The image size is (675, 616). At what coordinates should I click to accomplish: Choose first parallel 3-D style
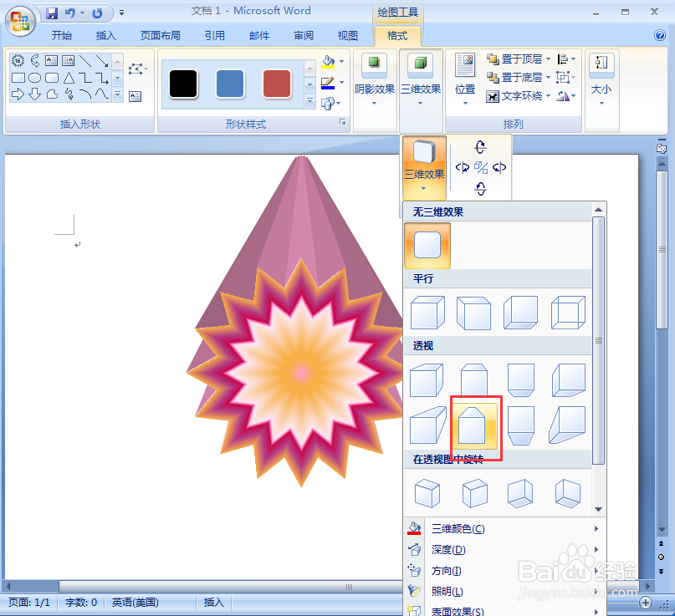pos(427,313)
